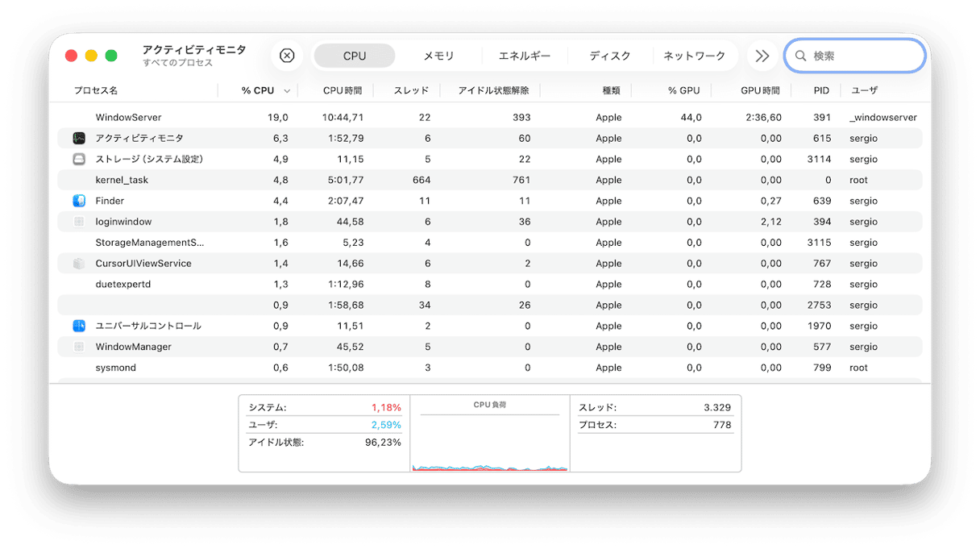
Task: Expand toolbar overflow double-chevron
Action: 761,56
